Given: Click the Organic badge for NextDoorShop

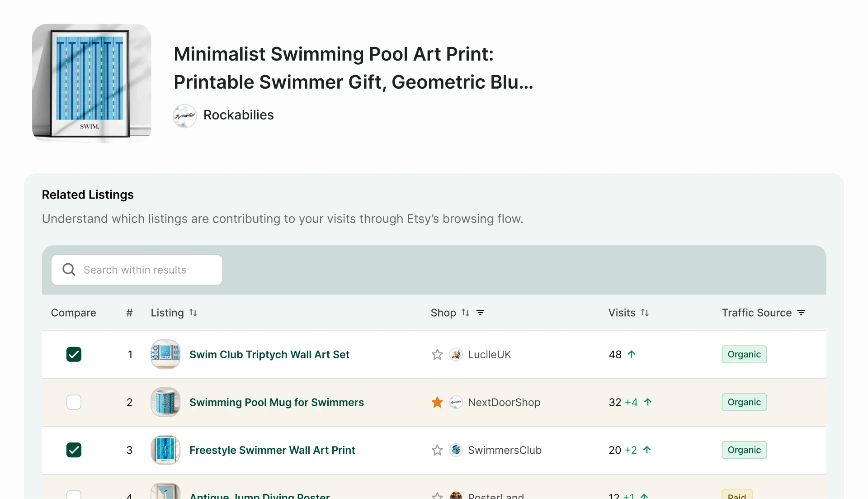Looking at the screenshot, I should [744, 402].
